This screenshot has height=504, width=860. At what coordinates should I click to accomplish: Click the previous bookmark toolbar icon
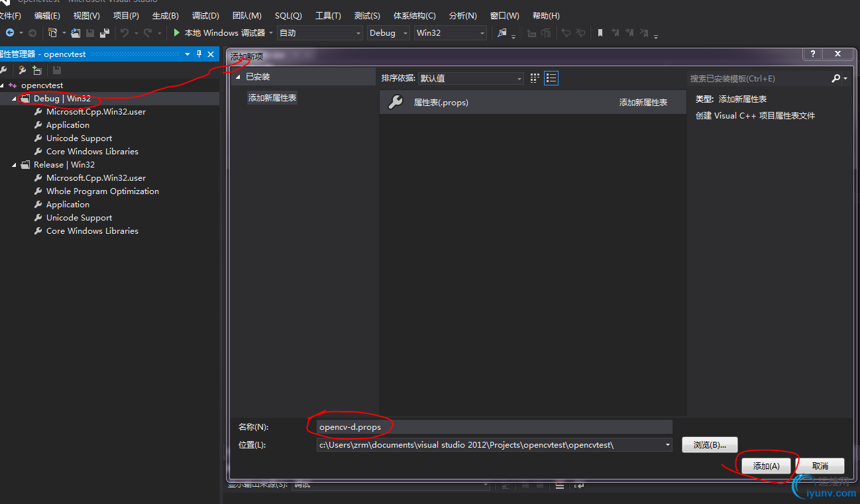pyautogui.click(x=615, y=32)
